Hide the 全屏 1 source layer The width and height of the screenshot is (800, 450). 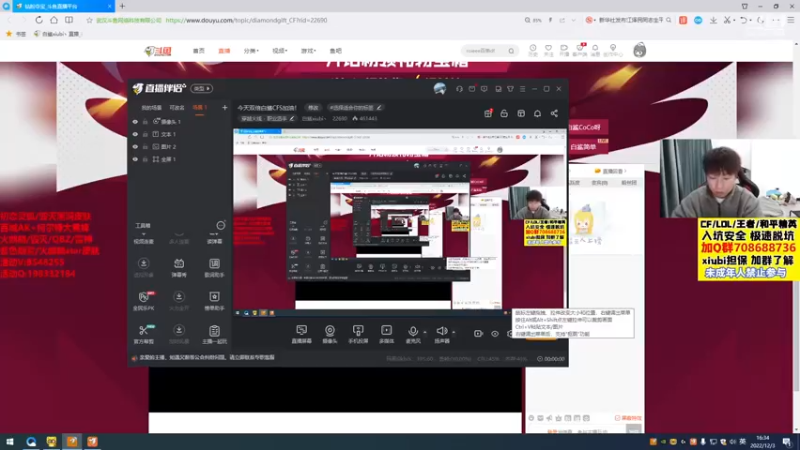[x=135, y=159]
